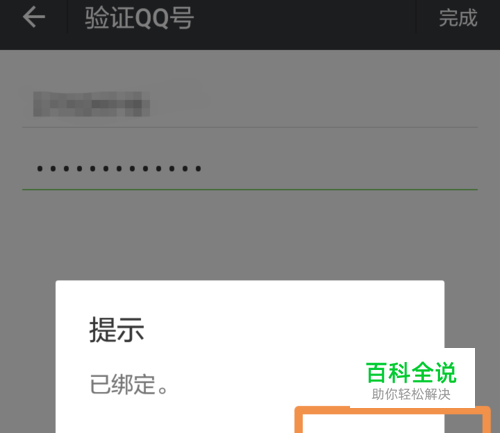Click the gray divider under QQ number

click(250, 127)
